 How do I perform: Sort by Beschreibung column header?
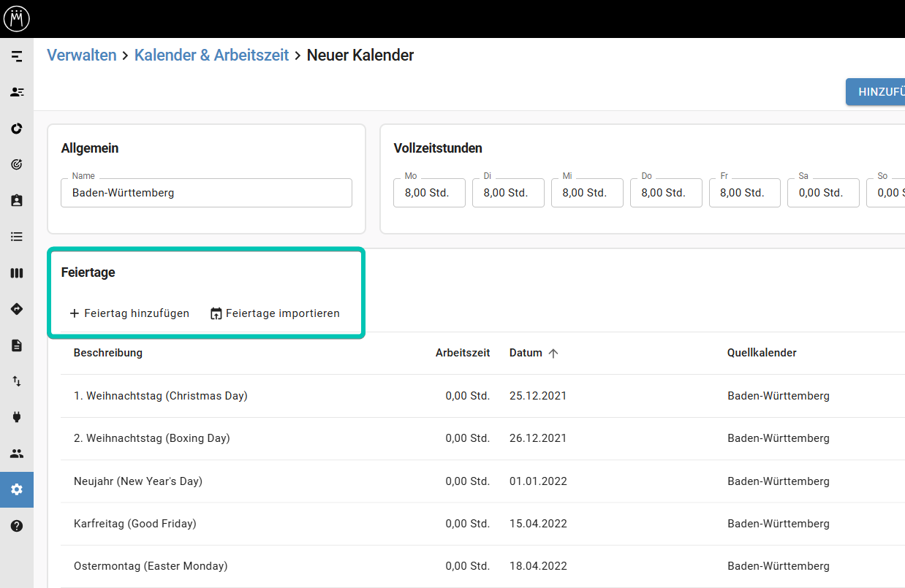click(x=108, y=353)
